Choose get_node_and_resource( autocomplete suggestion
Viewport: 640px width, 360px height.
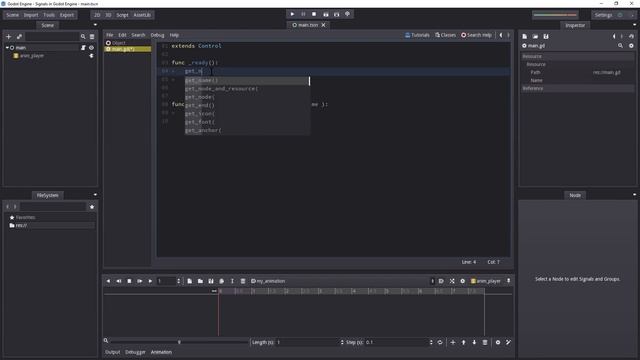tap(247, 89)
